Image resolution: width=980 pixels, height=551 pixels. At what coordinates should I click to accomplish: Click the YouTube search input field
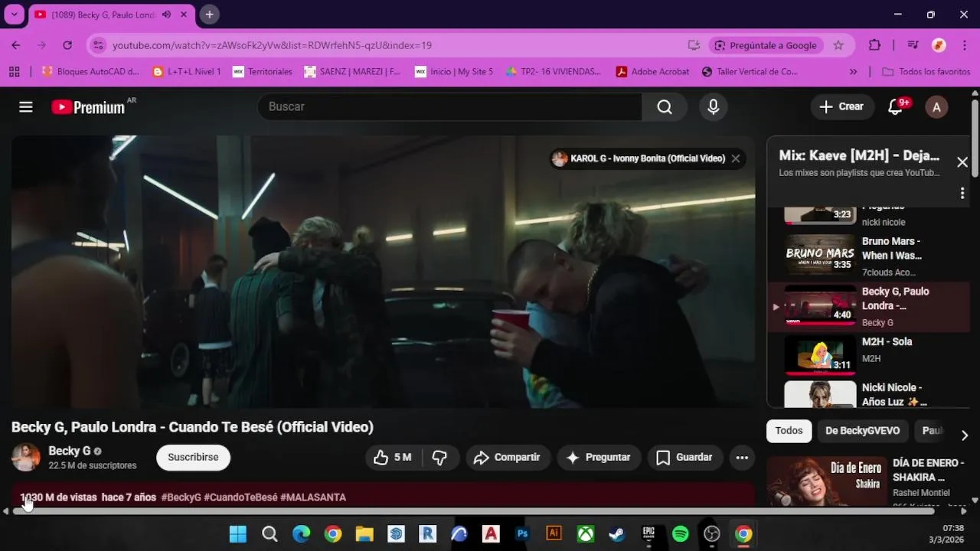coord(450,107)
